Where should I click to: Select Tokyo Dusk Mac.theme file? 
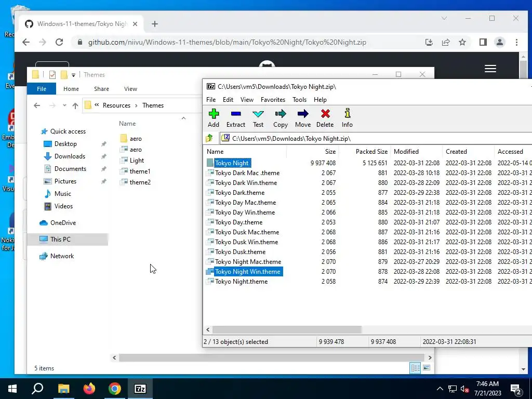click(247, 232)
